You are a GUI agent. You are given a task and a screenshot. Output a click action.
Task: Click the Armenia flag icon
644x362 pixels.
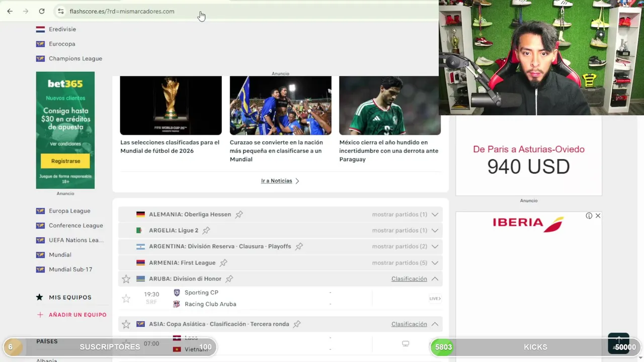click(140, 262)
